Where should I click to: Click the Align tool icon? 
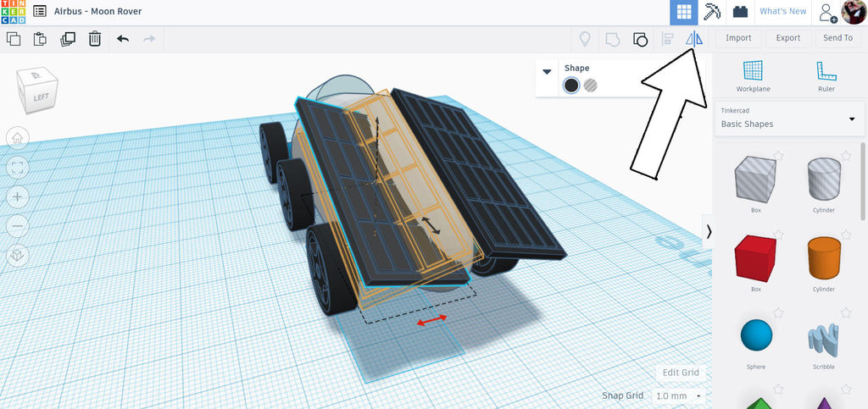(x=668, y=39)
